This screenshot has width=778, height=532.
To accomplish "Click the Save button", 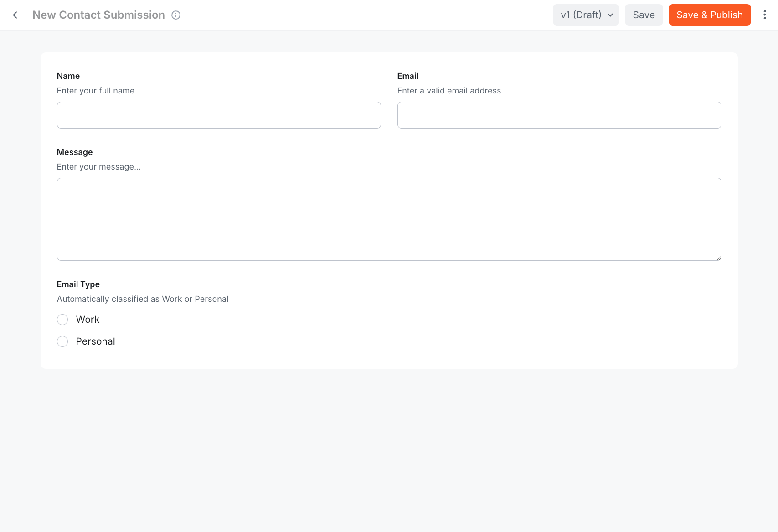I will tap(644, 15).
